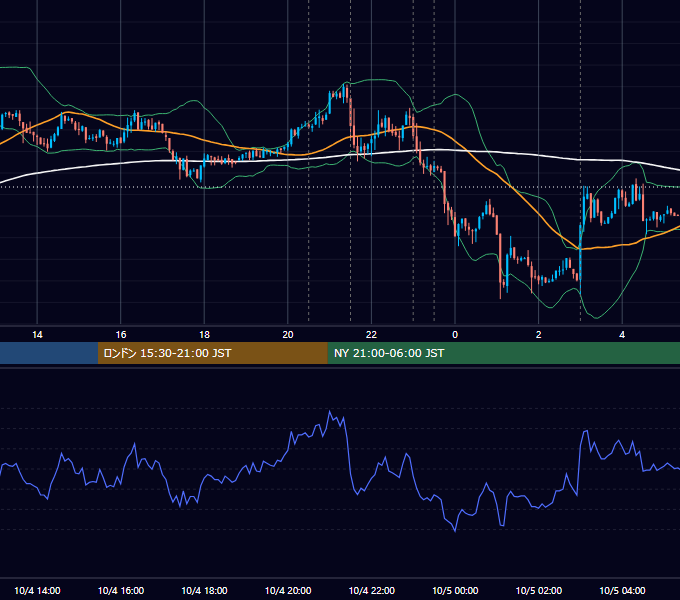Image resolution: width=680 pixels, height=600 pixels.
Task: Click the hour label 22 on price chart axis
Action: click(372, 335)
